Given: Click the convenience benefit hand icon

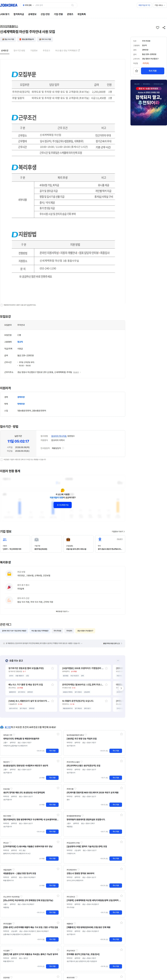Looking at the screenshot, I should 9,600.
